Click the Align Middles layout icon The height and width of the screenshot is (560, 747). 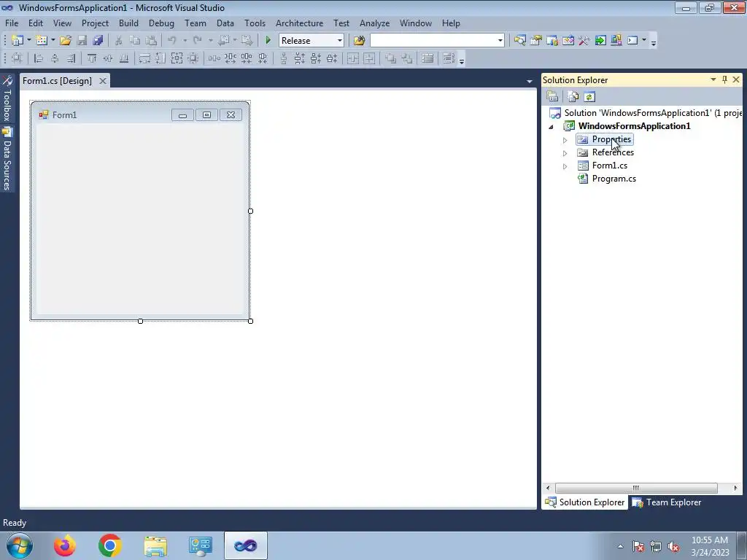(x=108, y=58)
